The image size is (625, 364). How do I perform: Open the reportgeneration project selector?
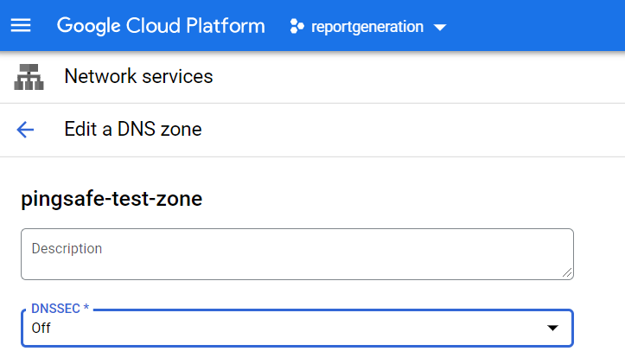pyautogui.click(x=368, y=27)
